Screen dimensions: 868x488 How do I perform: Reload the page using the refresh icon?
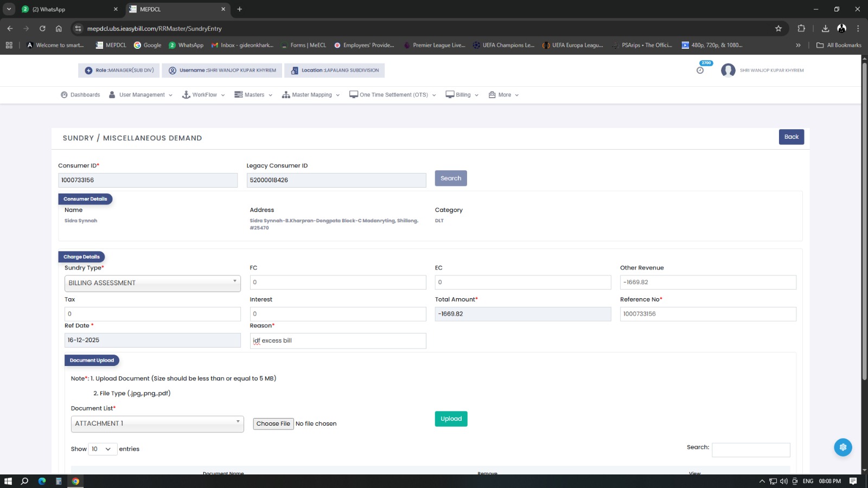[42, 29]
